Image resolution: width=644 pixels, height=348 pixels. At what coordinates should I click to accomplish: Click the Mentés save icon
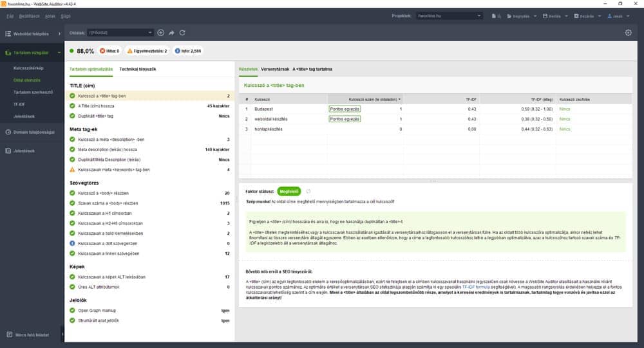click(x=545, y=16)
